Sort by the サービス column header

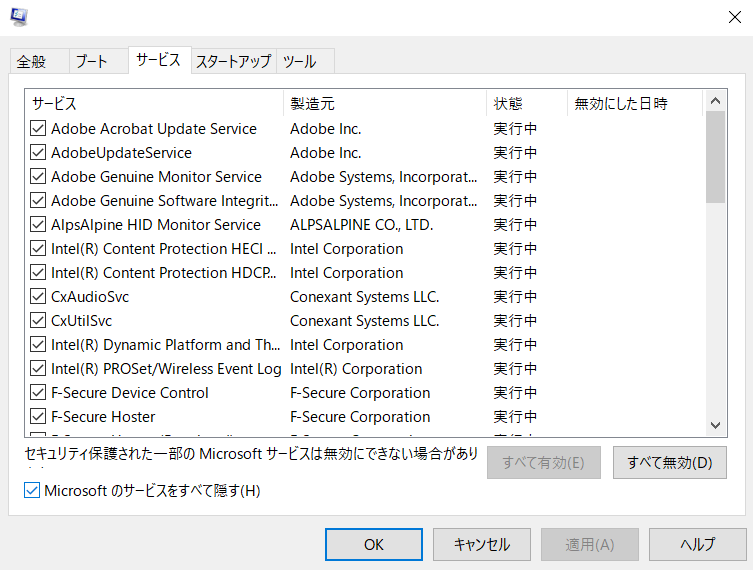click(154, 103)
